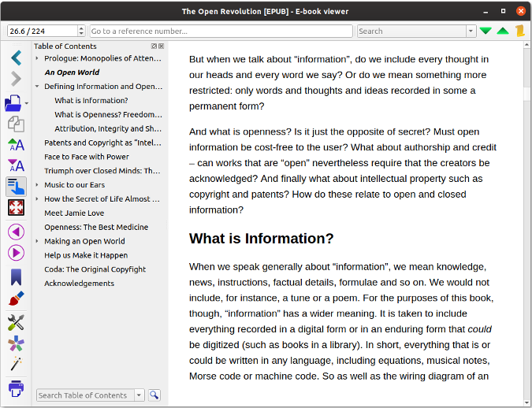
Task: Select What is Information? in the contents
Action: click(x=91, y=101)
